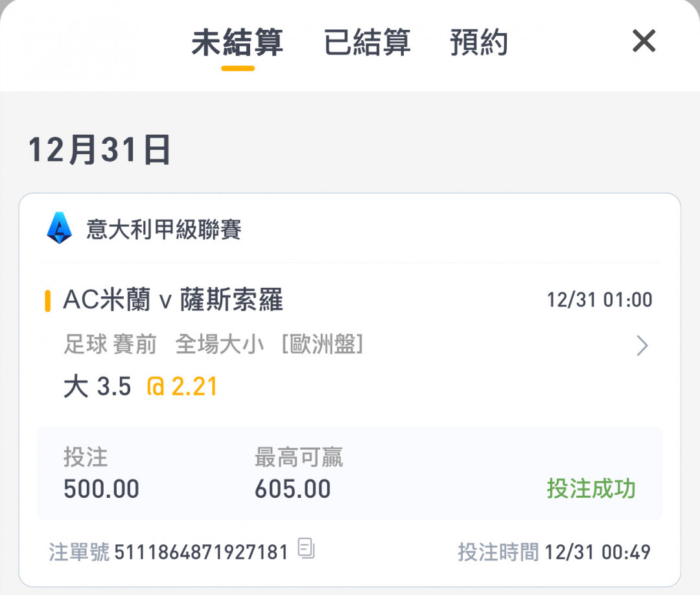The height and width of the screenshot is (595, 700).
Task: Click the @ 2.21 odds value
Action: pyautogui.click(x=182, y=387)
